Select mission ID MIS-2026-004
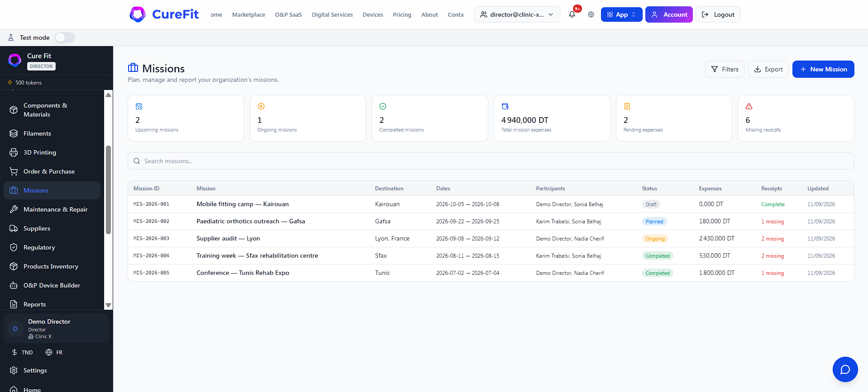 [151, 255]
